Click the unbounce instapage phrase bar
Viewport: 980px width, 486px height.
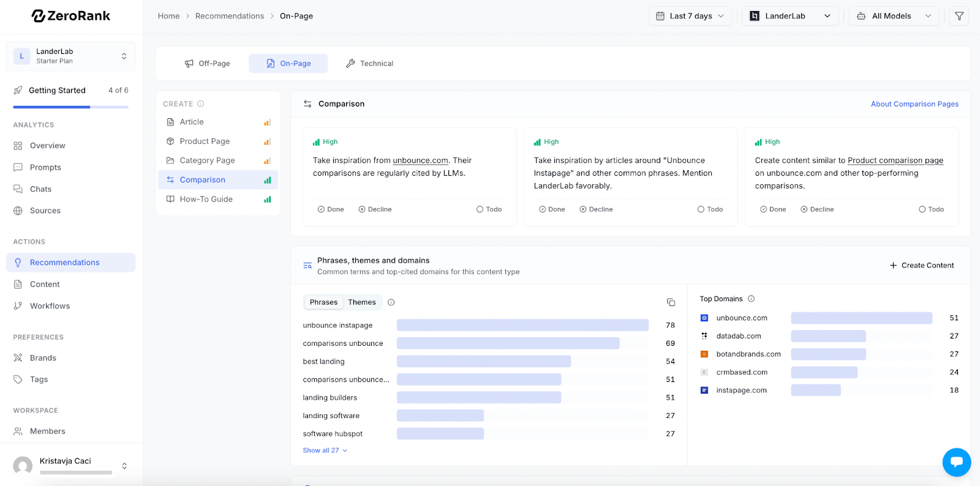(x=522, y=325)
